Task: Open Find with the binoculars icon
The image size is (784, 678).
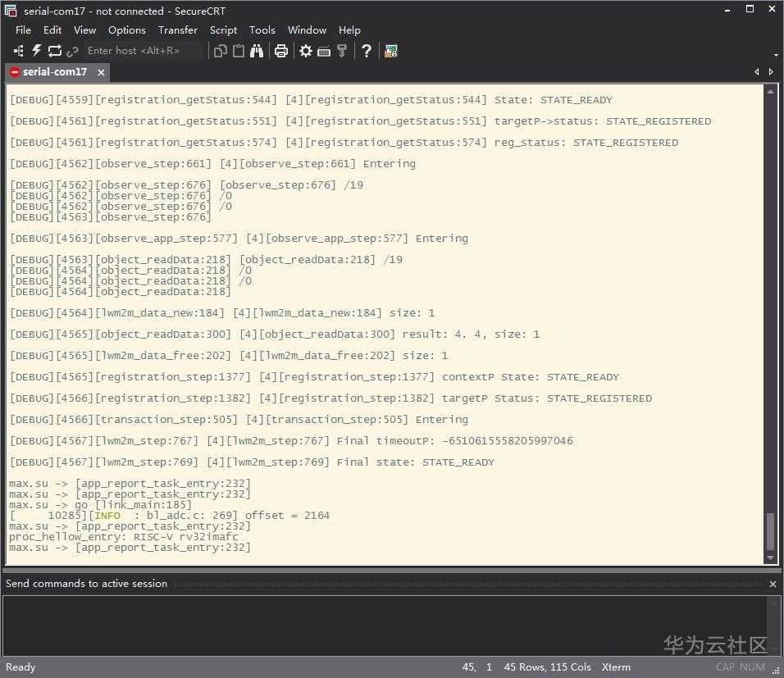Action: (x=257, y=51)
